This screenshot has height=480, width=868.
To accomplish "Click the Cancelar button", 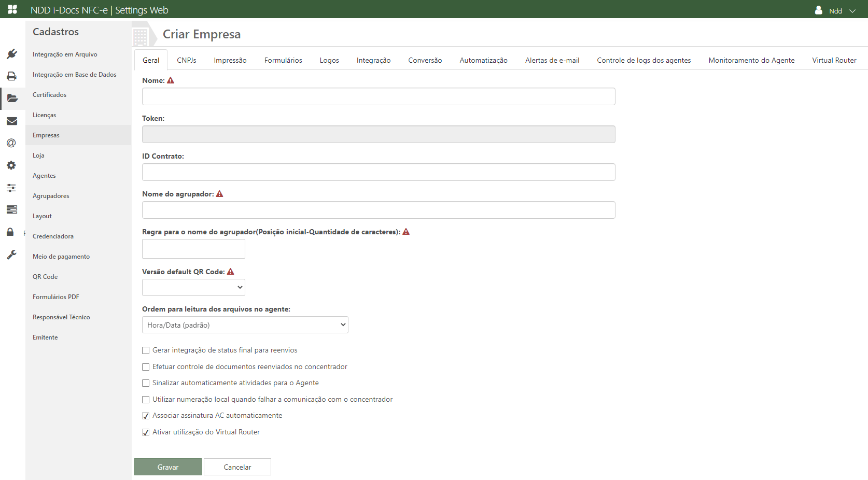I will [237, 467].
